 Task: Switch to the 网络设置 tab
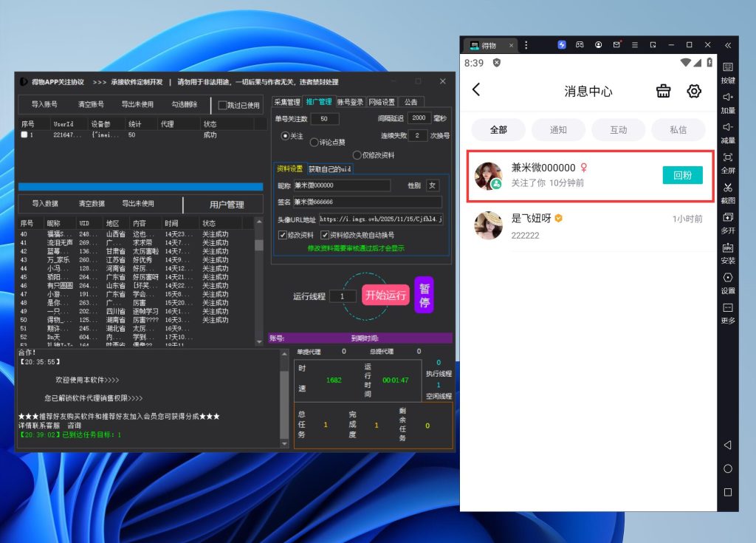coord(382,102)
